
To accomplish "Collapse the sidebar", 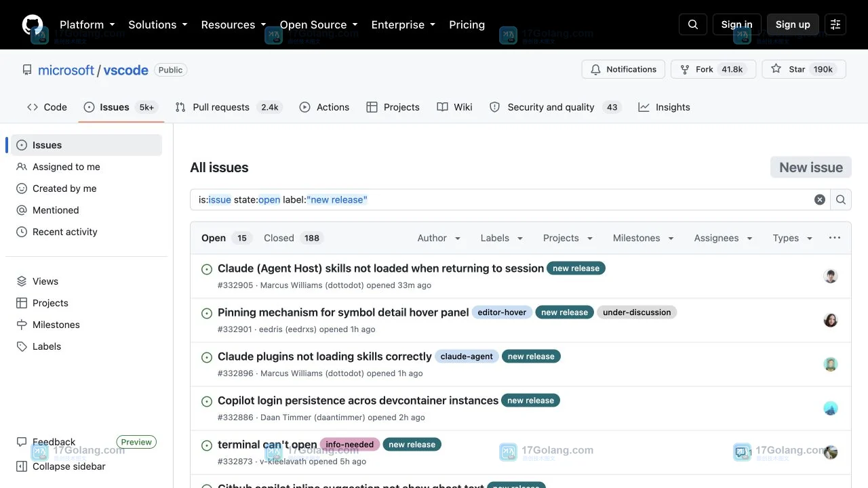I will (61, 466).
